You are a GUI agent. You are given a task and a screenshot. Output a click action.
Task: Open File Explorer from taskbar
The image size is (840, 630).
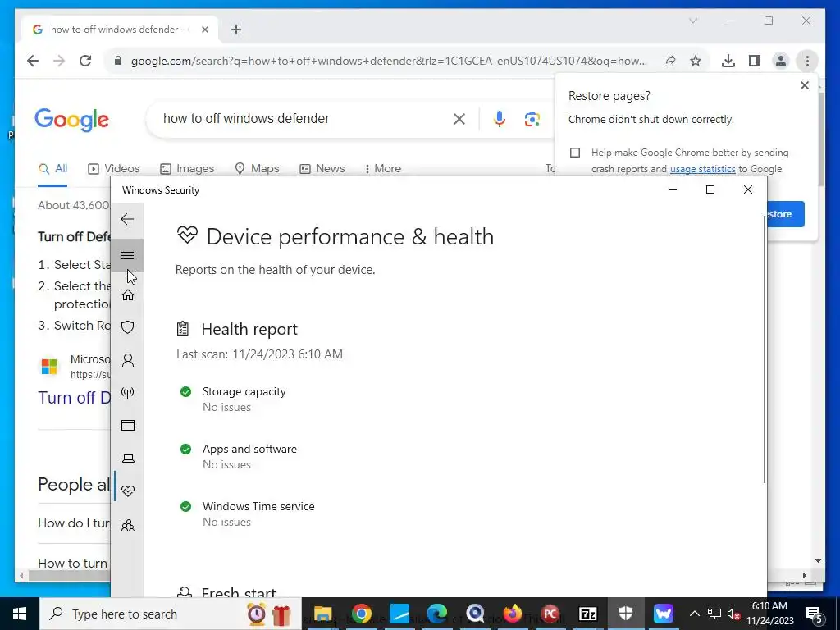322,614
